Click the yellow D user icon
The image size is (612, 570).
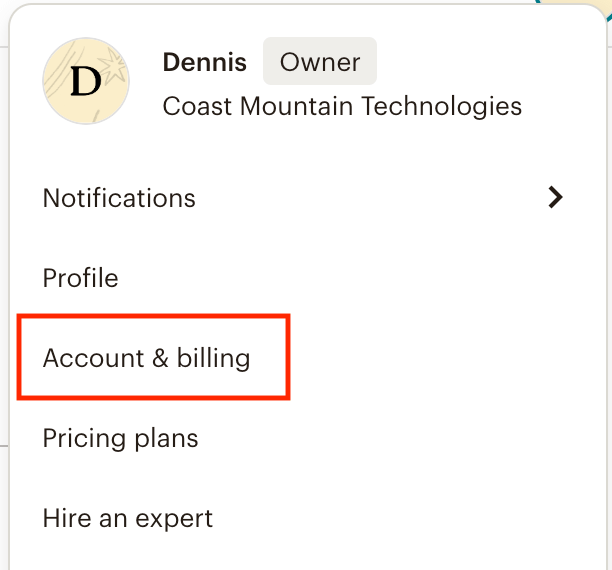(86, 81)
